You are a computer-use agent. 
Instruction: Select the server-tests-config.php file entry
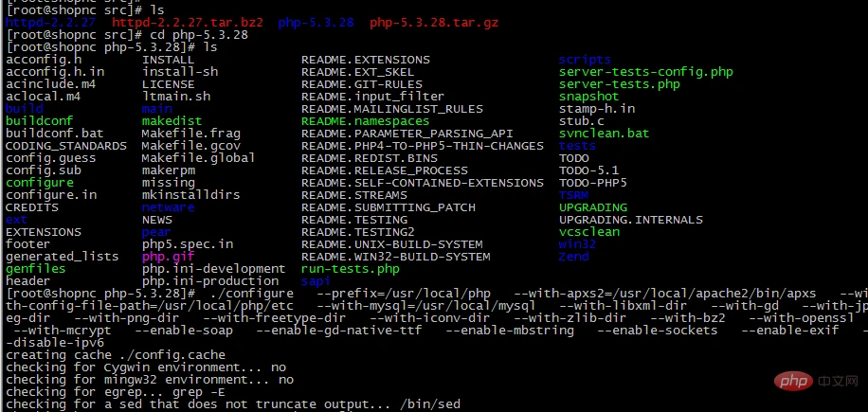[x=646, y=71]
